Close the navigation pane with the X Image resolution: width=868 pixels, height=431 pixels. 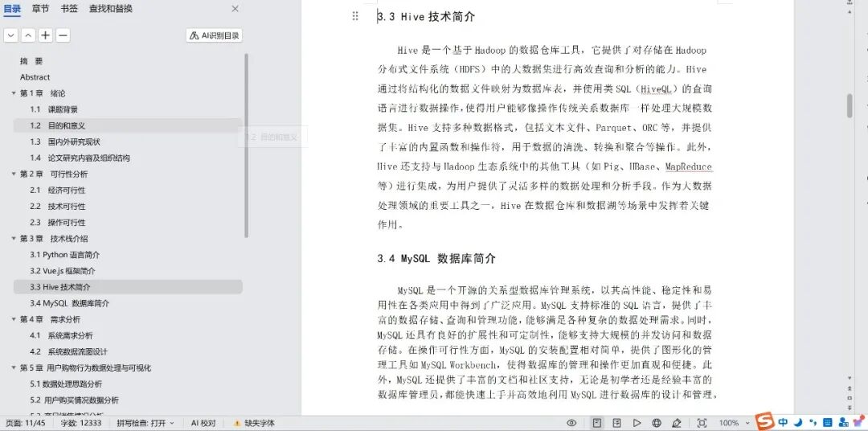(235, 9)
